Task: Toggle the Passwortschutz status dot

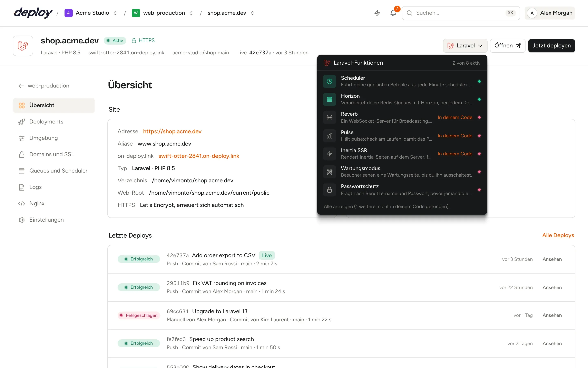Action: pyautogui.click(x=479, y=190)
